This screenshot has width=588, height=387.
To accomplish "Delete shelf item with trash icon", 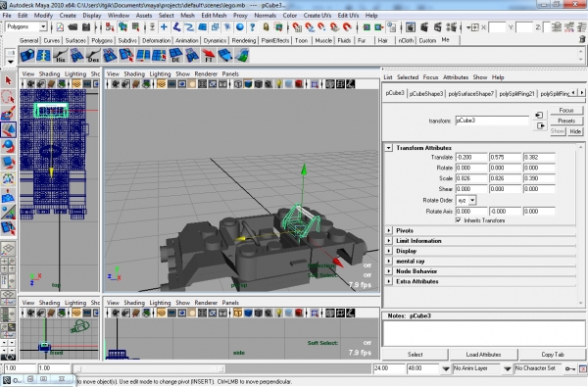I will 582,39.
